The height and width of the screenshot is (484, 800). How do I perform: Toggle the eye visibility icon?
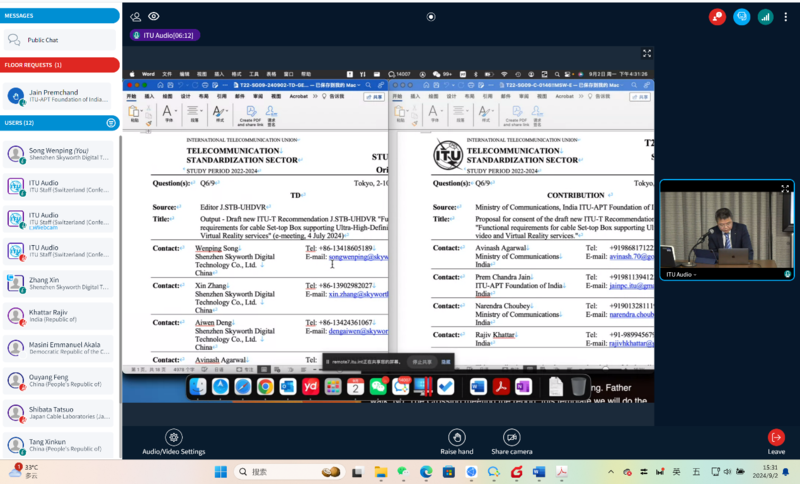coord(154,16)
